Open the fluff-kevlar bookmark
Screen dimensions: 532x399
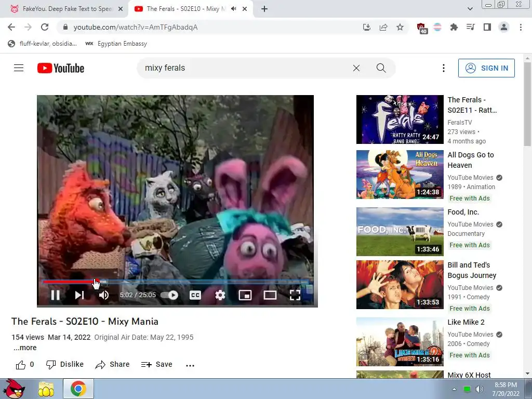[43, 44]
